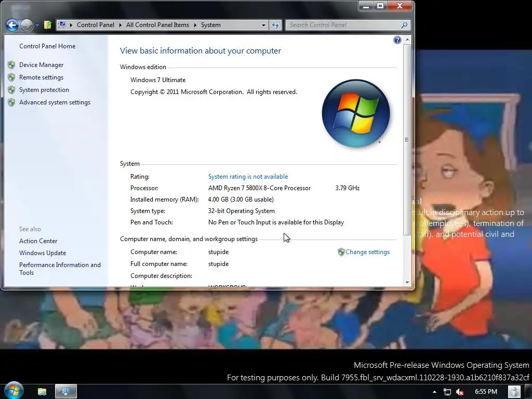The width and height of the screenshot is (532, 399).
Task: Click the computer icon in address bar
Action: coord(62,24)
